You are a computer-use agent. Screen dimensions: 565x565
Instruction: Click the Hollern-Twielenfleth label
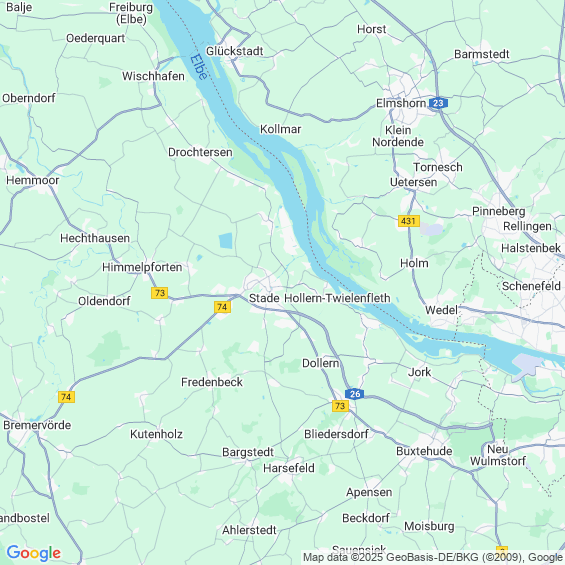click(337, 298)
